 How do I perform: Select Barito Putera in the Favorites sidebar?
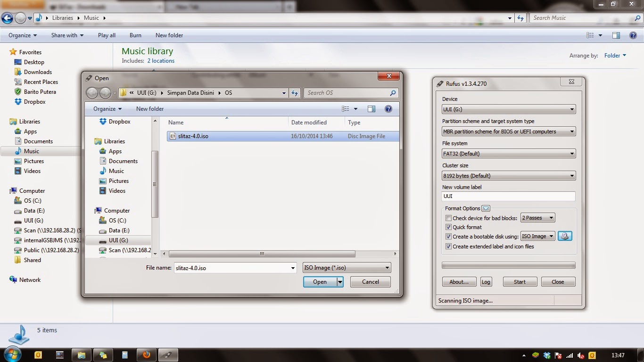pyautogui.click(x=40, y=92)
